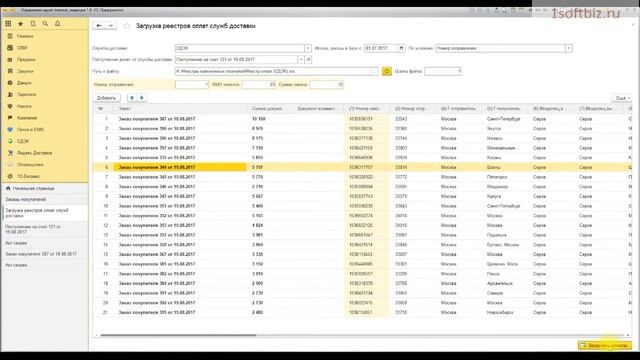Add this form to favorites star

[x=127, y=26]
